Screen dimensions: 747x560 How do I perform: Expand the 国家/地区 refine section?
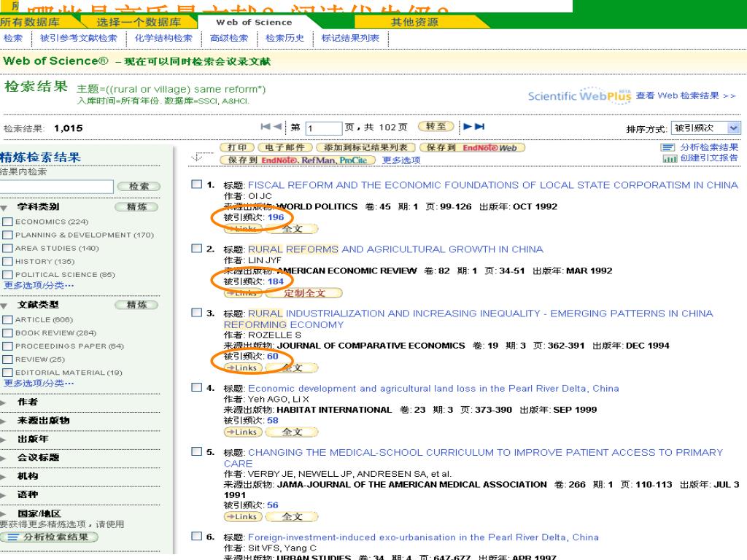pyautogui.click(x=4, y=514)
